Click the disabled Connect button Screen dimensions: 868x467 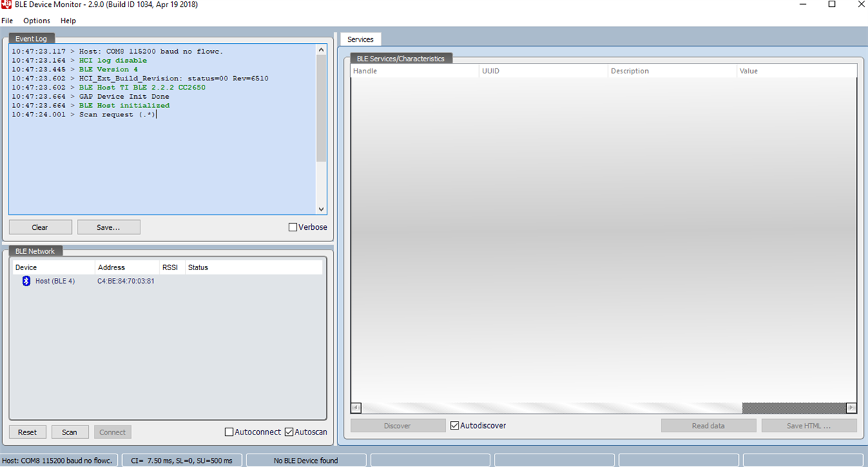[x=112, y=432]
